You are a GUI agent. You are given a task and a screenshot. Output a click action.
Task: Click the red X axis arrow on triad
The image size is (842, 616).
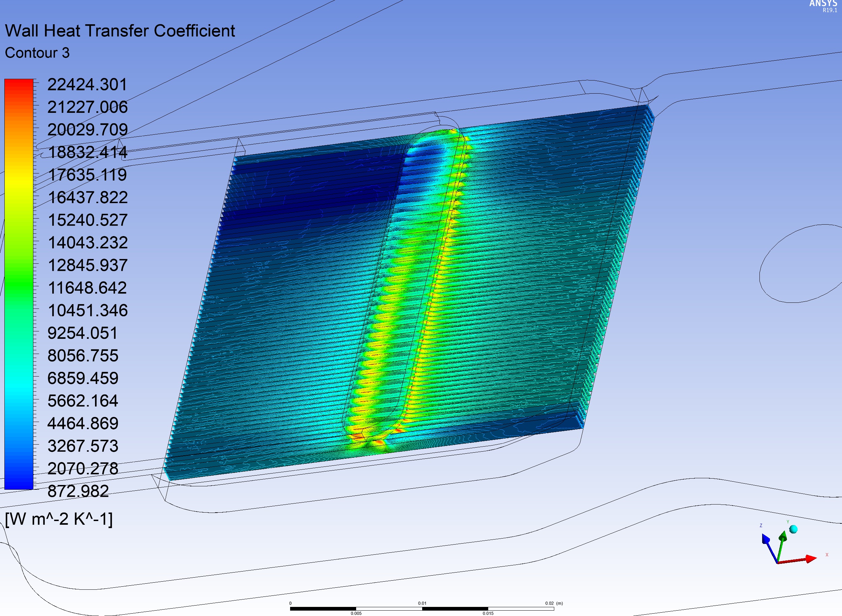pos(810,558)
